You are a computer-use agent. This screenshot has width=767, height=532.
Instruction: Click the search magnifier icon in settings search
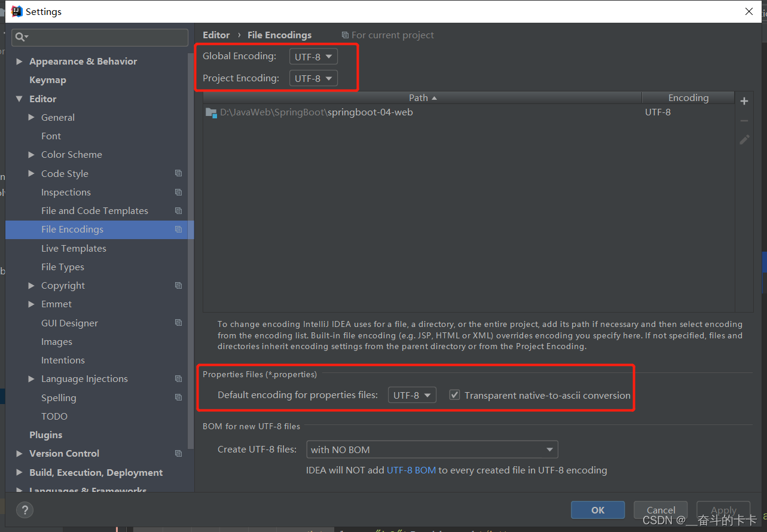pyautogui.click(x=21, y=37)
